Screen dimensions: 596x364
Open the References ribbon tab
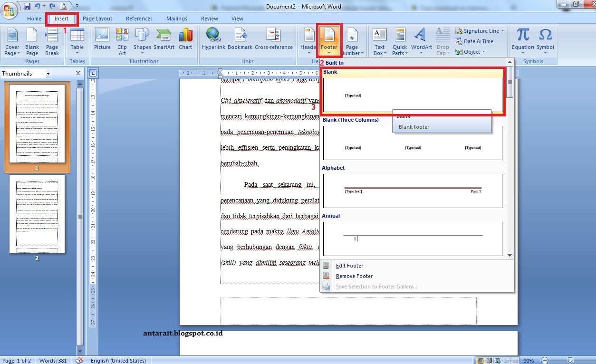[x=139, y=19]
